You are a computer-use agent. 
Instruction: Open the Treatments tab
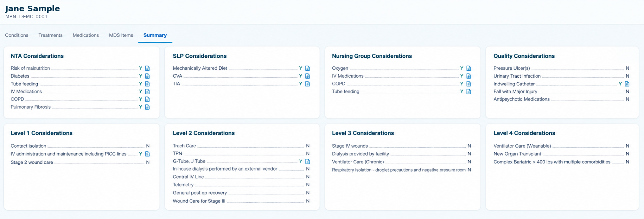click(50, 35)
